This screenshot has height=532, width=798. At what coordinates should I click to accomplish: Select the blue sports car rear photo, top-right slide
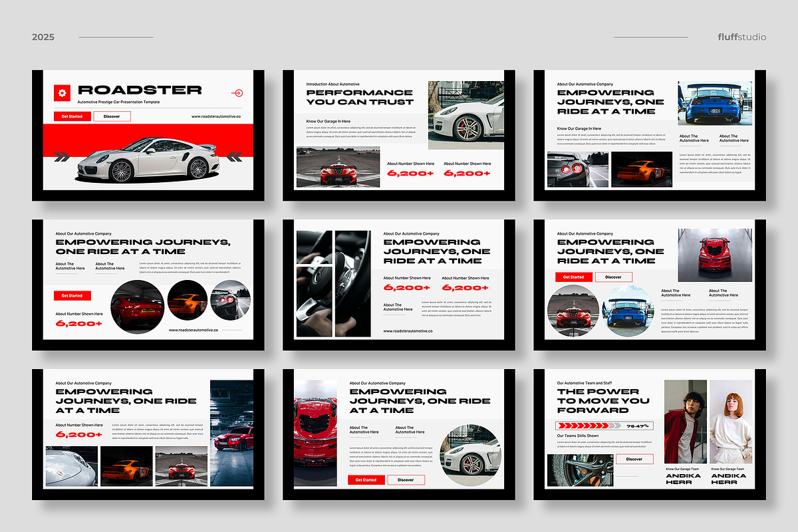click(x=715, y=103)
